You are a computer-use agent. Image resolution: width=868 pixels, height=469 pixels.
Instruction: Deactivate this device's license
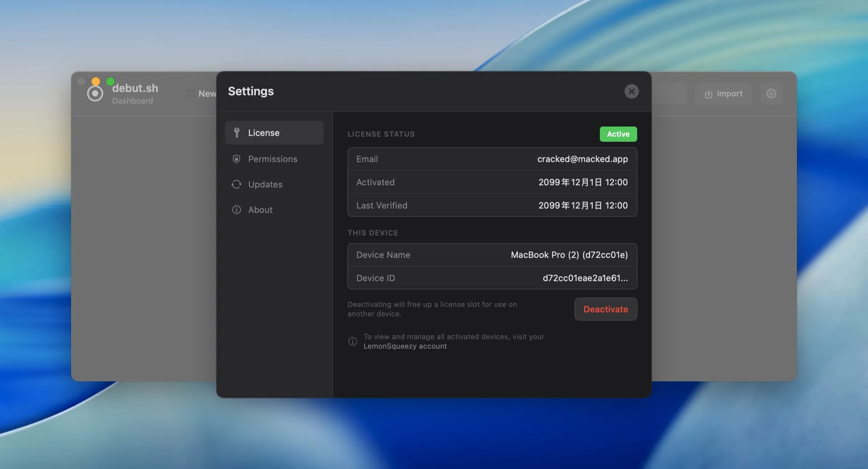606,309
